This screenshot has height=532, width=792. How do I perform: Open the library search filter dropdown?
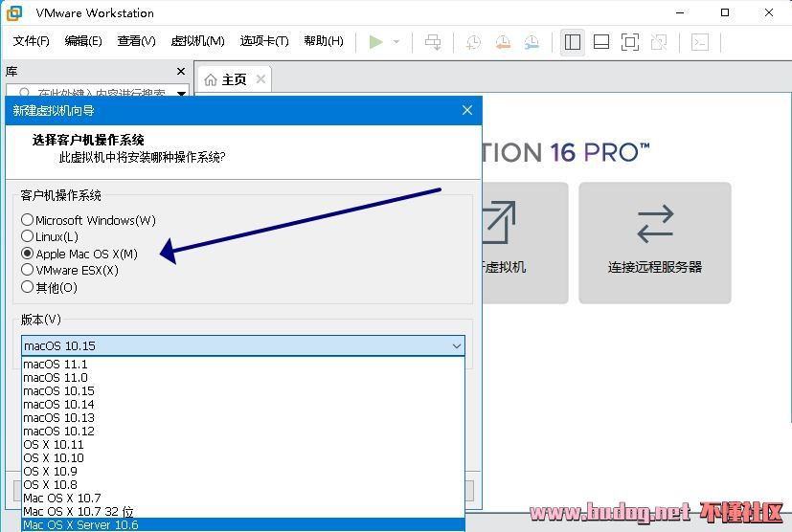pyautogui.click(x=181, y=93)
